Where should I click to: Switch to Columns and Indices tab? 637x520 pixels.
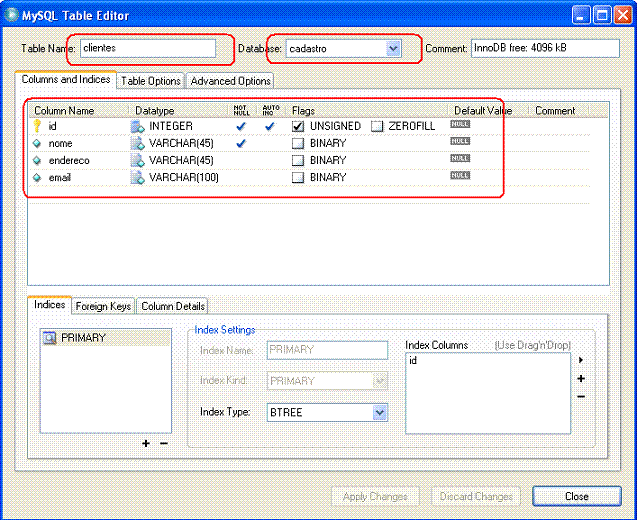66,79
